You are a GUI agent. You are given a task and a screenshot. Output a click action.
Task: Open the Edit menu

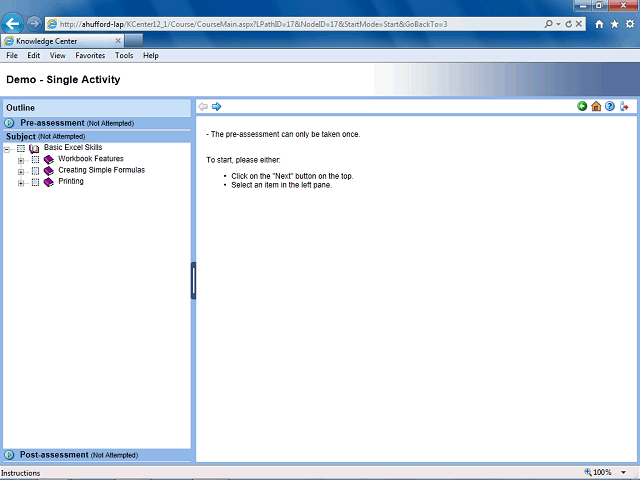(x=33, y=56)
